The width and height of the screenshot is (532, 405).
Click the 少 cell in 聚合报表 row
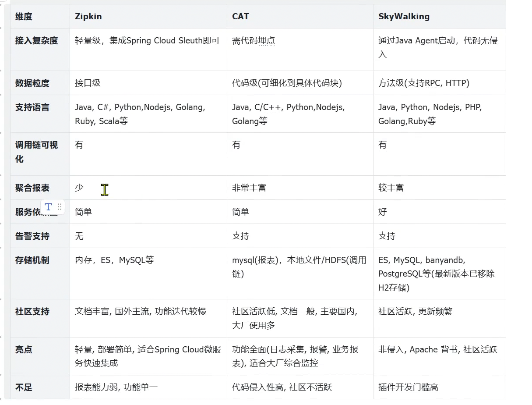148,188
